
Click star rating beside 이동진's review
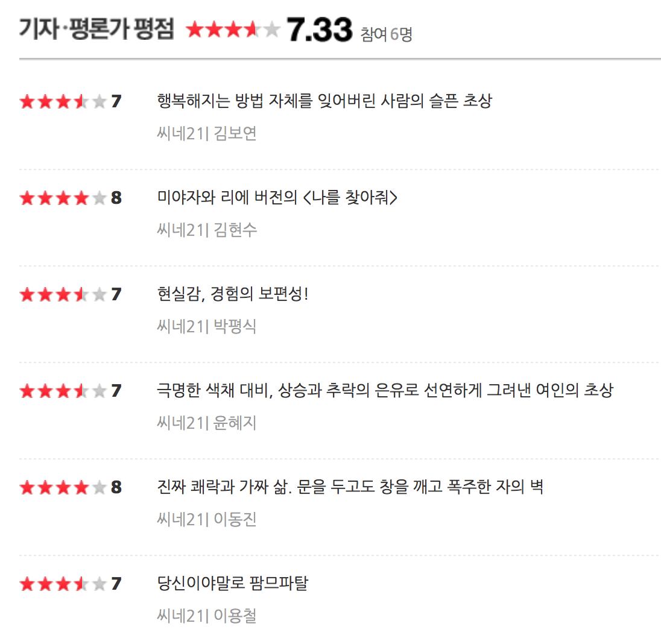click(63, 487)
